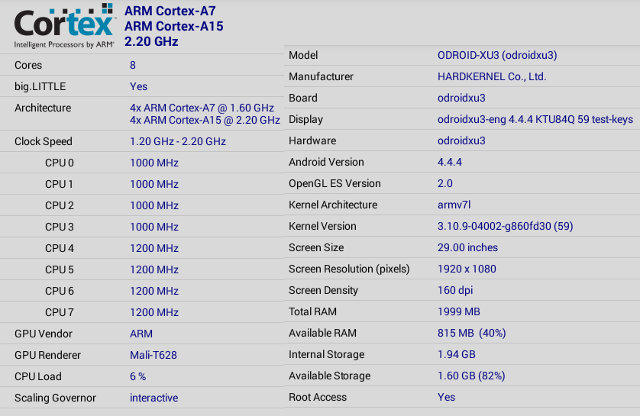Screen dimensions: 640x416
Task: Click the 'OpenGL ES Version' row label
Action: point(334,183)
